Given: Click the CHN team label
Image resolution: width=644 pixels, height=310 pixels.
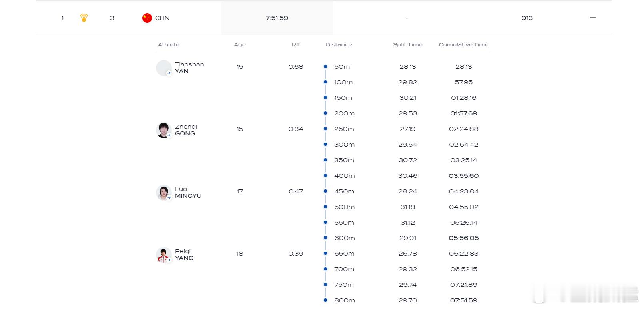Looking at the screenshot, I should pos(162,18).
